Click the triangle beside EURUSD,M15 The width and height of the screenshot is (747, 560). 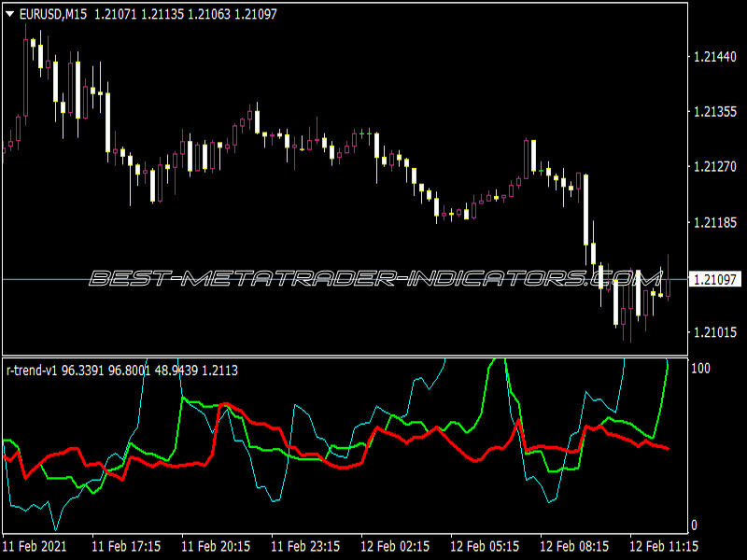click(9, 15)
